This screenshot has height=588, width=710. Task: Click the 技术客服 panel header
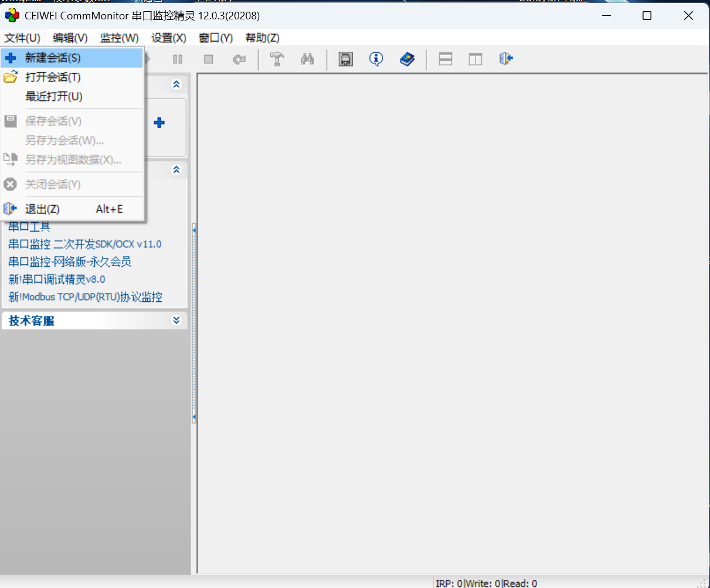(x=94, y=321)
